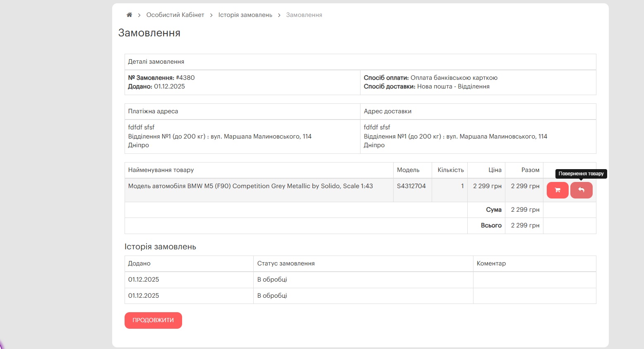Viewport: 644px width, 349px height.
Task: Click the Повернення товару tooltip
Action: point(581,174)
